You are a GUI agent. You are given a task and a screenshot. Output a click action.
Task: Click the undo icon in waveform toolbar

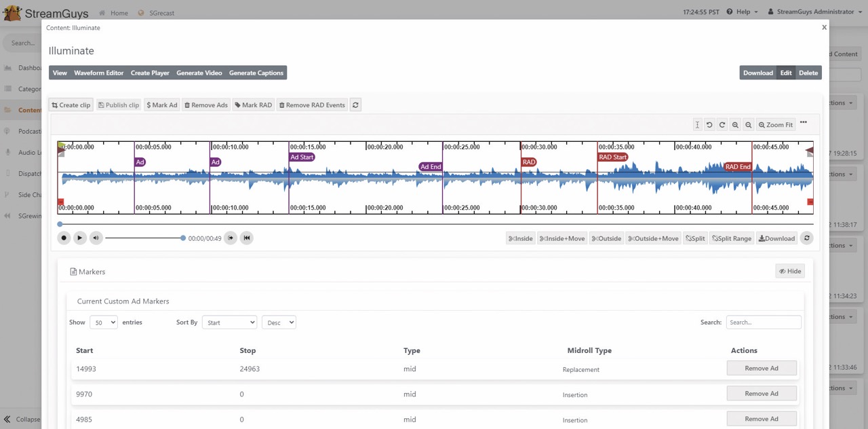click(x=709, y=125)
